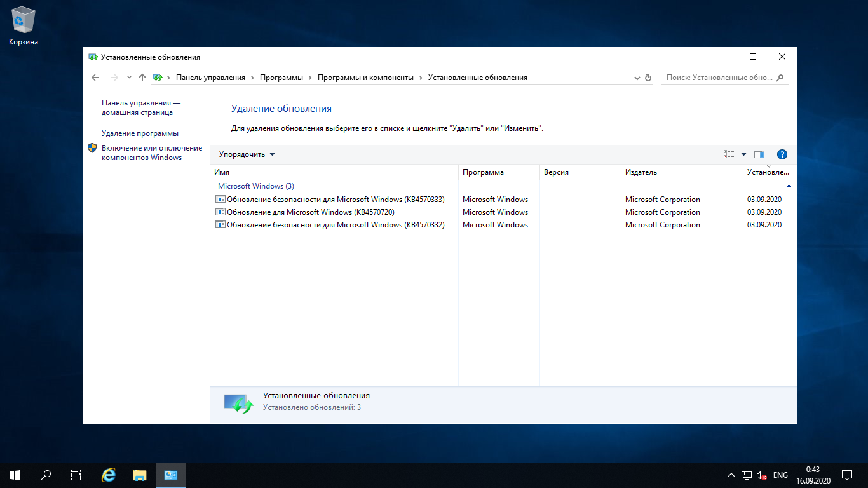The width and height of the screenshot is (868, 488).
Task: Select the update KB4570333 row
Action: 502,200
